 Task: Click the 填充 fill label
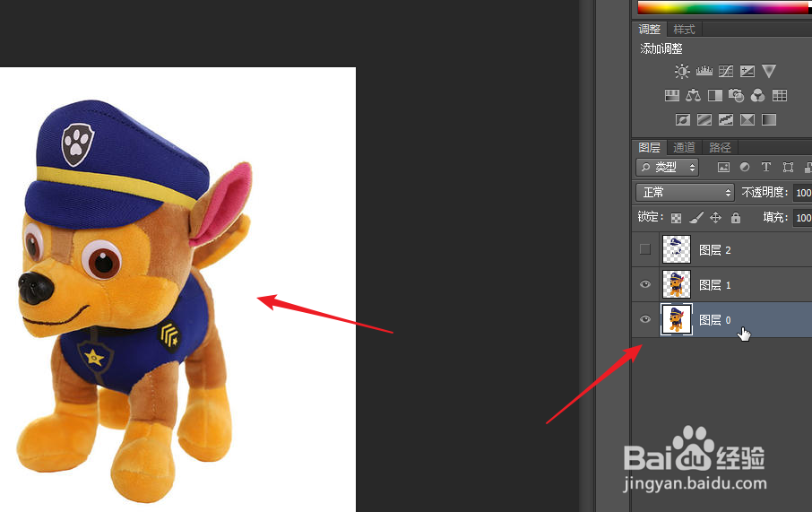pyautogui.click(x=775, y=218)
